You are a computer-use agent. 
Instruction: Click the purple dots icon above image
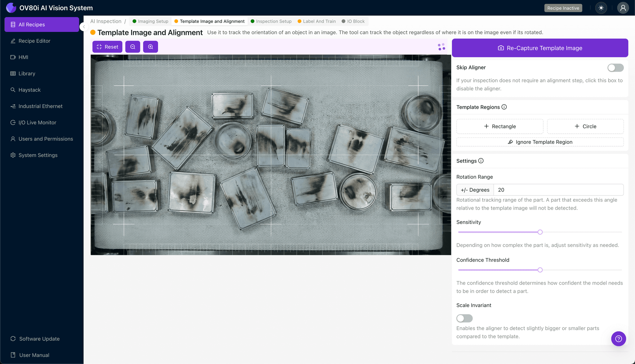tap(442, 47)
